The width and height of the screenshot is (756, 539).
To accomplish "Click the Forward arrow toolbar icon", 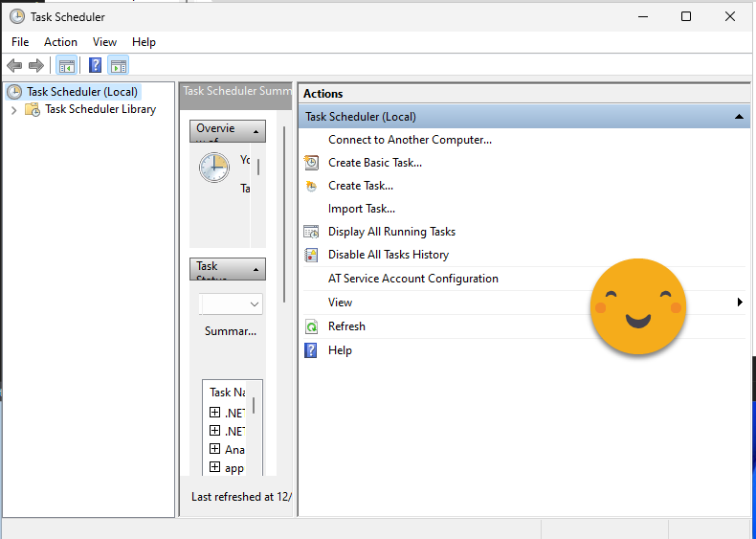I will 36,65.
